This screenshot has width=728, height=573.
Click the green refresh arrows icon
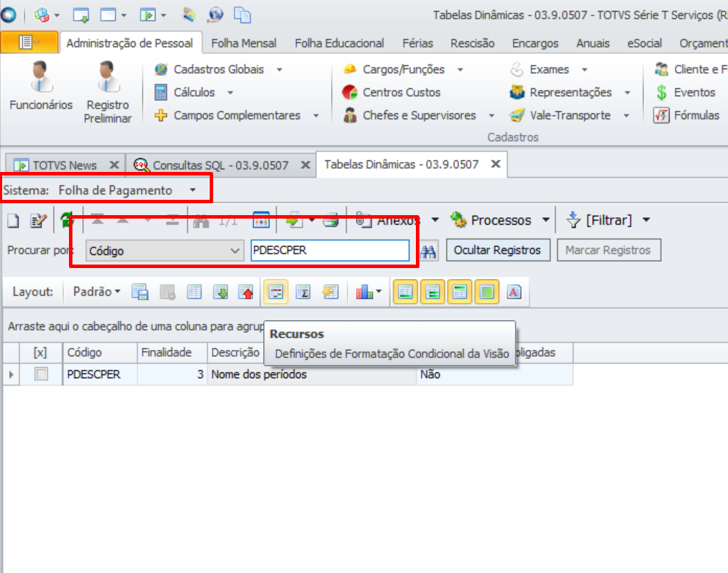[67, 220]
